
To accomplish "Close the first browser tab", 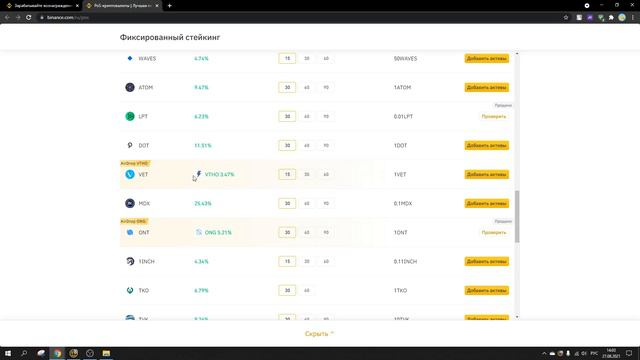I will [77, 6].
